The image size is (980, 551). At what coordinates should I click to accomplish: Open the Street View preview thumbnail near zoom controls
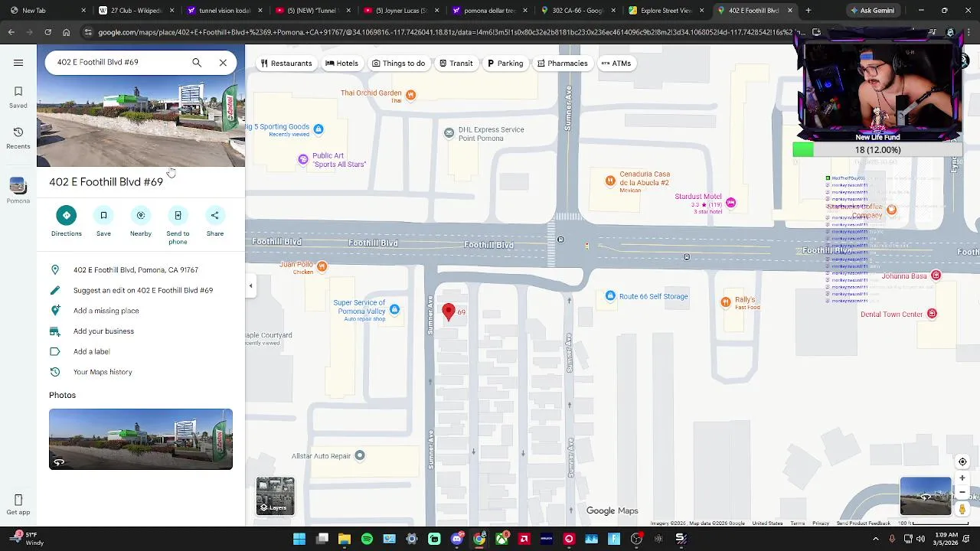[926, 496]
